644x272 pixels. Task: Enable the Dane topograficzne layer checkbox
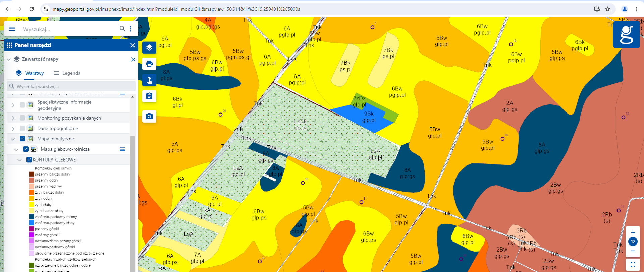point(22,128)
